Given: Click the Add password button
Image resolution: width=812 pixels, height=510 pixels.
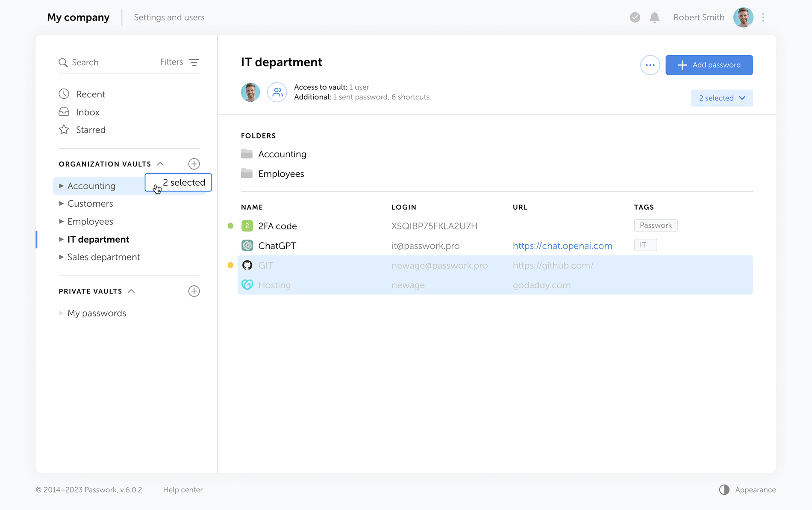Looking at the screenshot, I should (x=709, y=65).
